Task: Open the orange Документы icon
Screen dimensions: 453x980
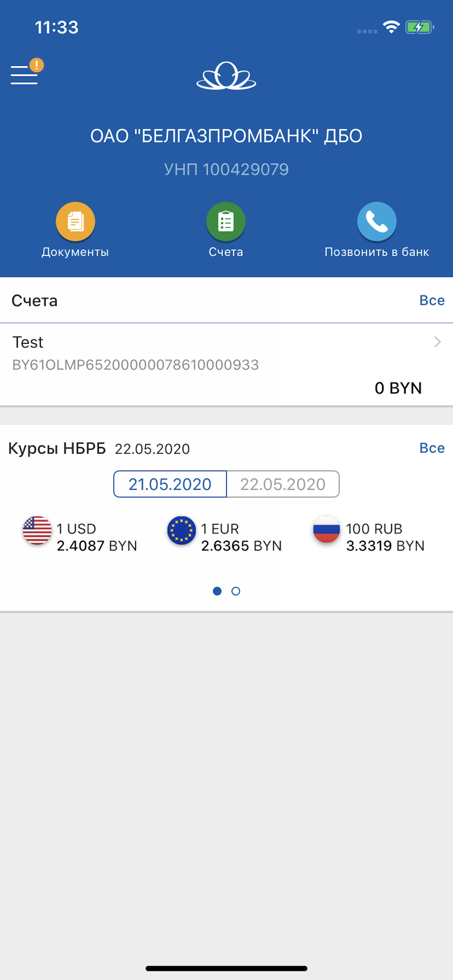Action: (x=75, y=221)
